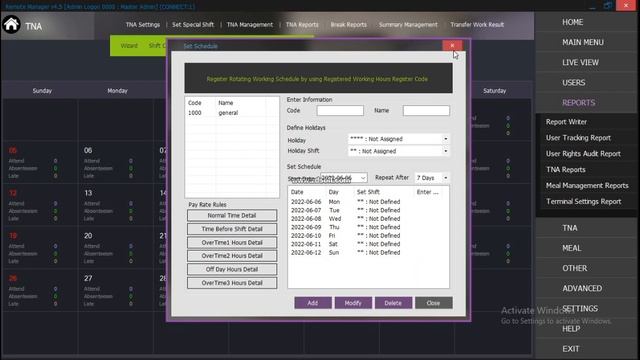Select the 2022-06-06 Mon schedule row
This screenshot has width=640, height=360.
click(368, 202)
